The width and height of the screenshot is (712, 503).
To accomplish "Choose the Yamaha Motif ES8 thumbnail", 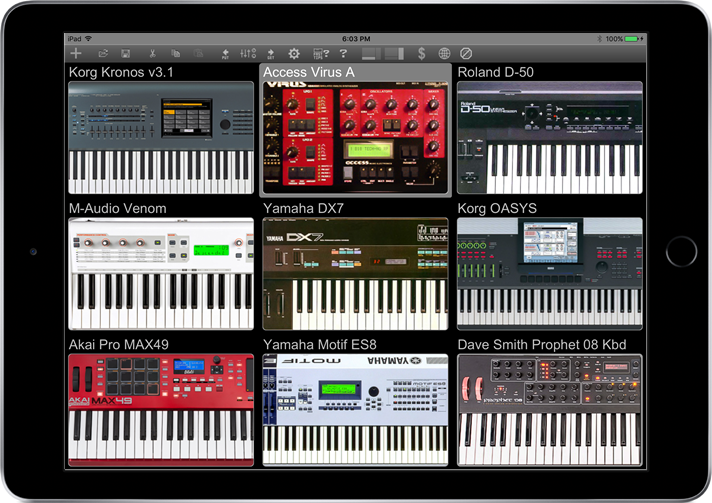I will (356, 410).
